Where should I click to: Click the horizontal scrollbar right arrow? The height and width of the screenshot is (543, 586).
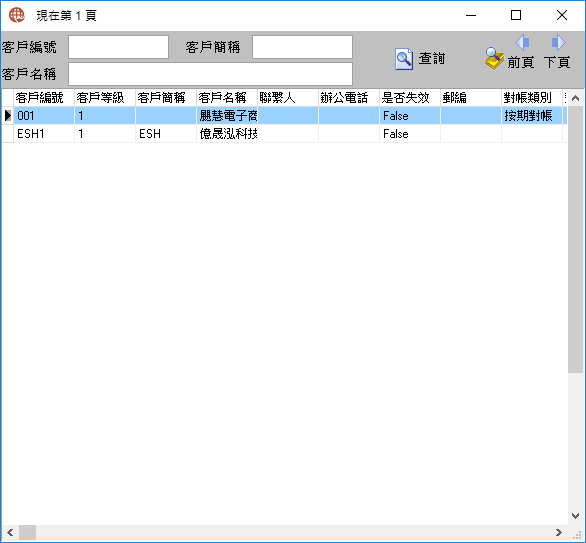coord(559,533)
